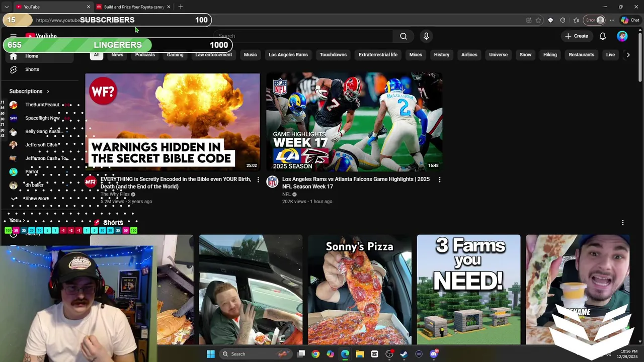Click the YouTube search magnifier button
This screenshot has height=362, width=644.
point(404,36)
